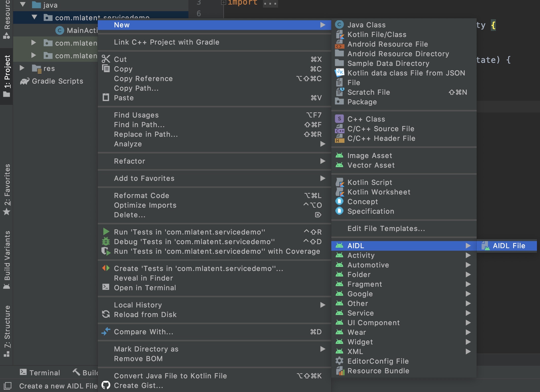The width and height of the screenshot is (540, 392).
Task: Click the GitHub Create Gist icon
Action: tap(106, 385)
